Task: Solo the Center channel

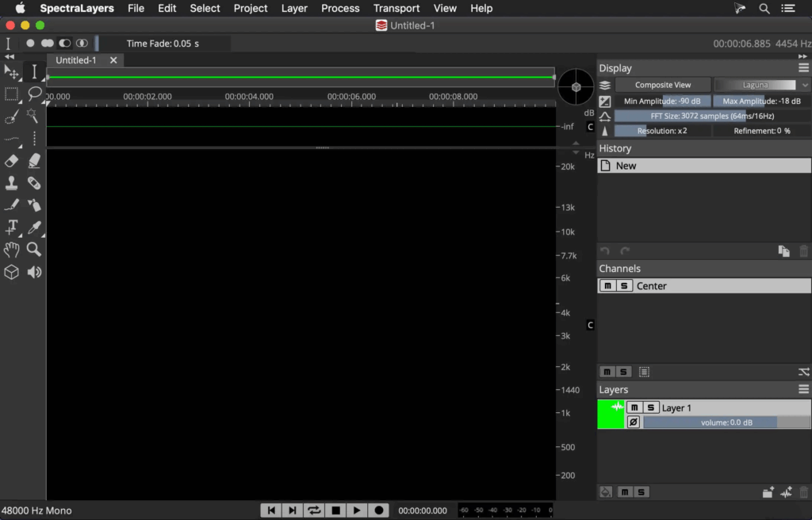Action: pos(624,286)
